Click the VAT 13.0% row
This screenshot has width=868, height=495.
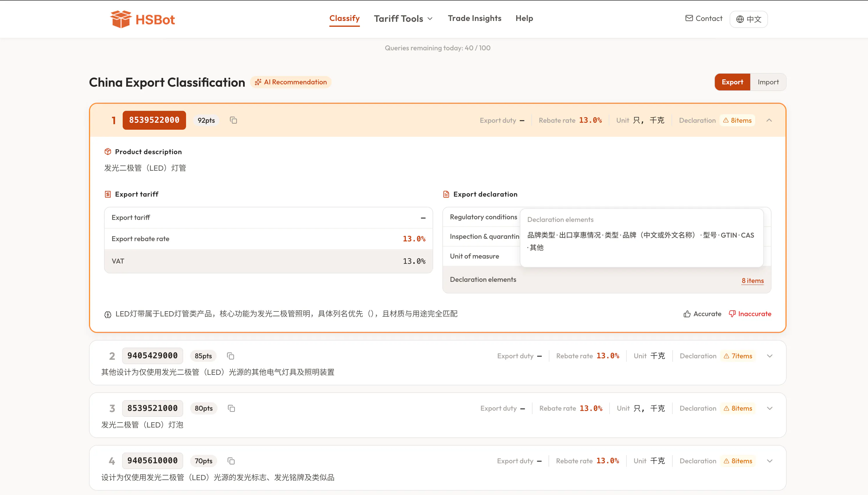click(x=268, y=261)
